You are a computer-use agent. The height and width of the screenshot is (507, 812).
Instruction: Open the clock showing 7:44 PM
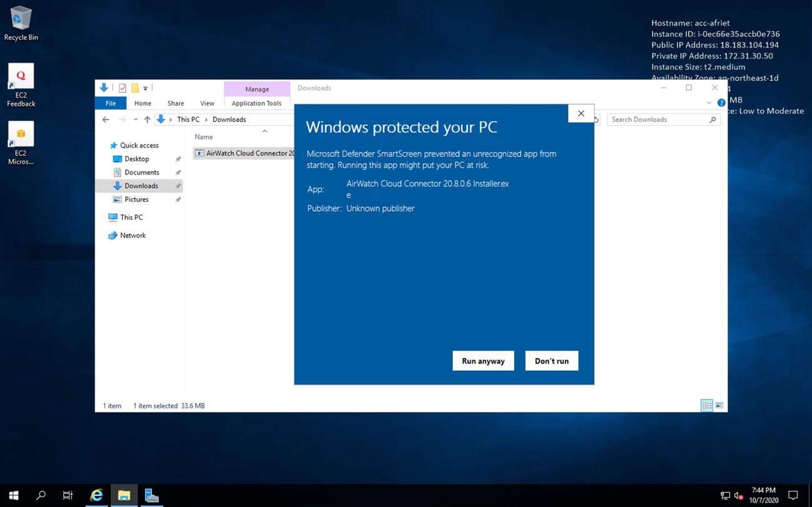click(763, 495)
